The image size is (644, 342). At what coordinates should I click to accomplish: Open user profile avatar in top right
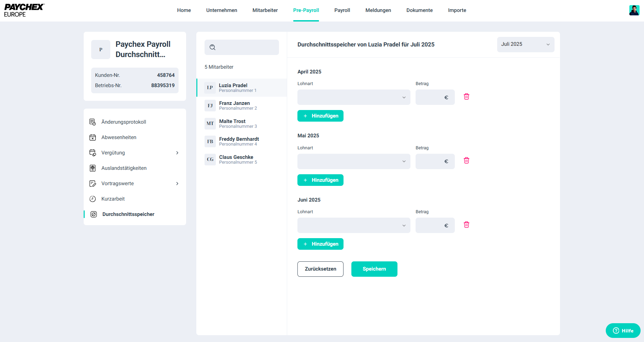pos(634,10)
